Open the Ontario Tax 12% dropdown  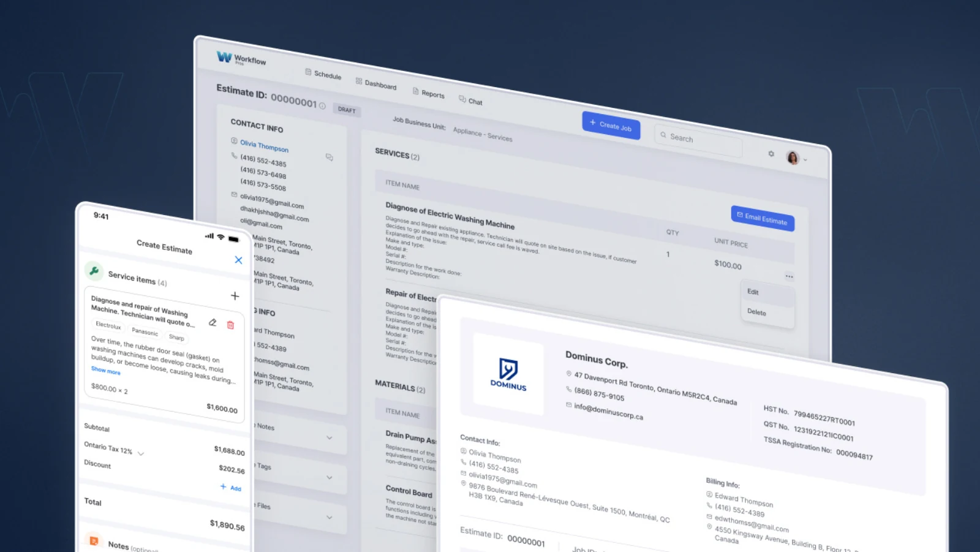pyautogui.click(x=114, y=448)
